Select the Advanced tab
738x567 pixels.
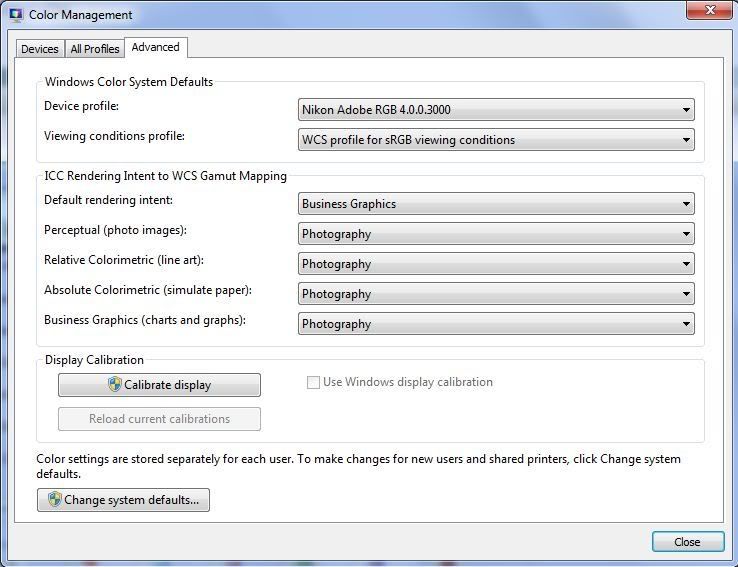point(155,47)
